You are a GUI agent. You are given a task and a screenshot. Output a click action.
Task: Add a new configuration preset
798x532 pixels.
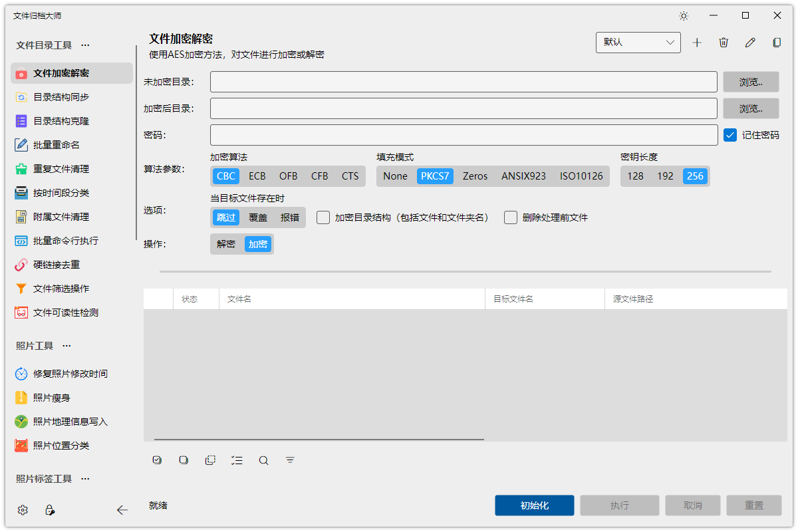click(697, 42)
